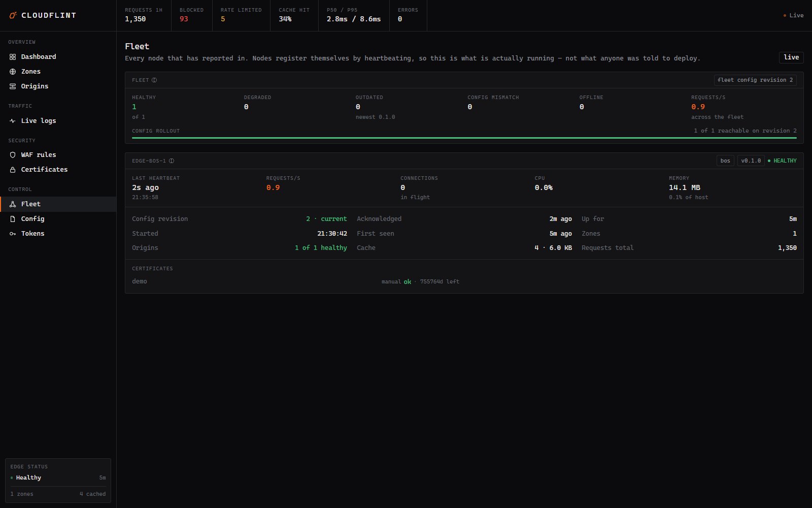
Task: Click the Fleet nodes icon in sidebar
Action: click(13, 204)
